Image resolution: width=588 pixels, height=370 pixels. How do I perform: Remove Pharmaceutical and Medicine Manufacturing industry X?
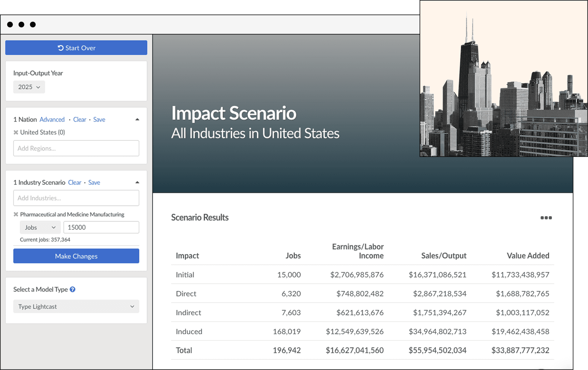click(x=16, y=214)
